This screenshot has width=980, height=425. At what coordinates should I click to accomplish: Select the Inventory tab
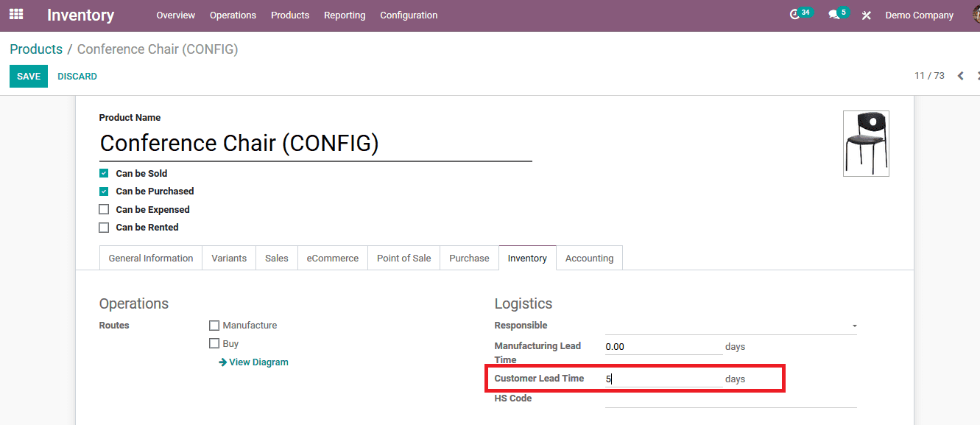[x=527, y=258]
